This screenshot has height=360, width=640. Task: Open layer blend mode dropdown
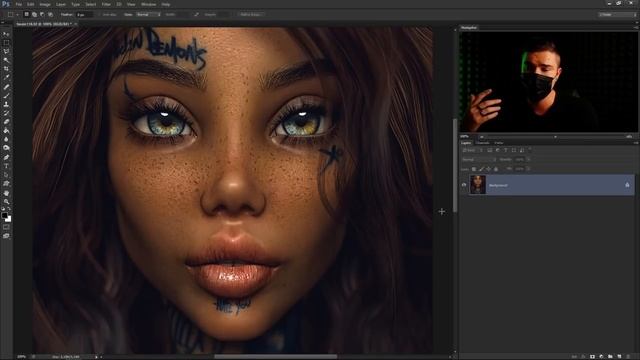pos(479,160)
